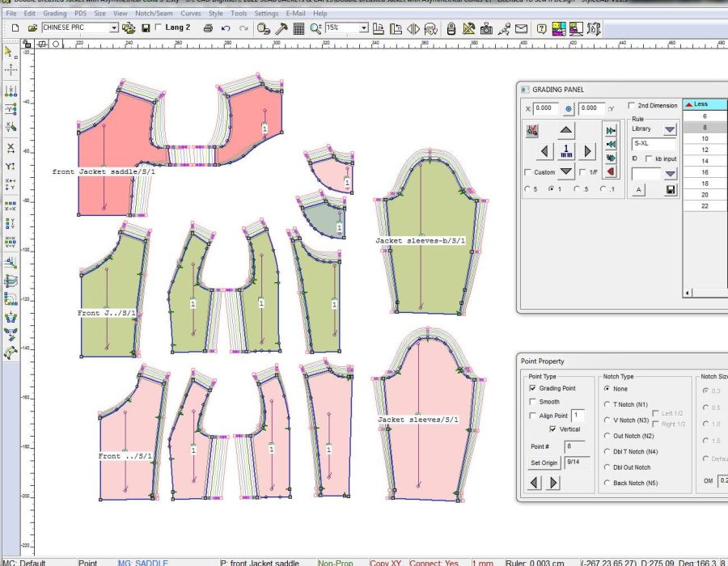Screen dimensions: 728x566
Task: Select size 12 in the size list
Action: click(x=705, y=150)
